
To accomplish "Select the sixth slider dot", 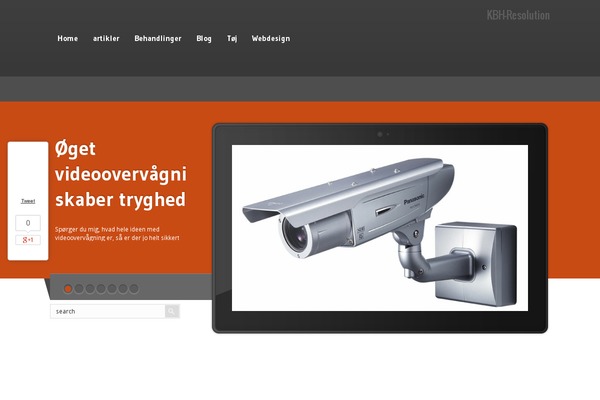I will (123, 289).
